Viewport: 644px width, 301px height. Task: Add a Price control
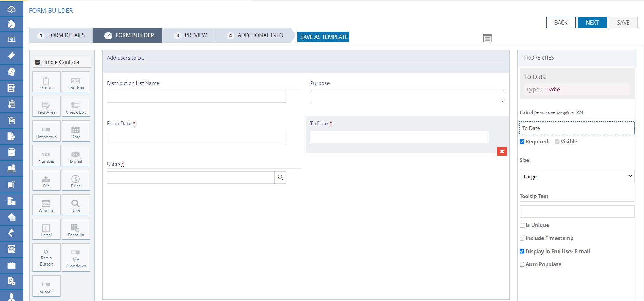point(76,180)
